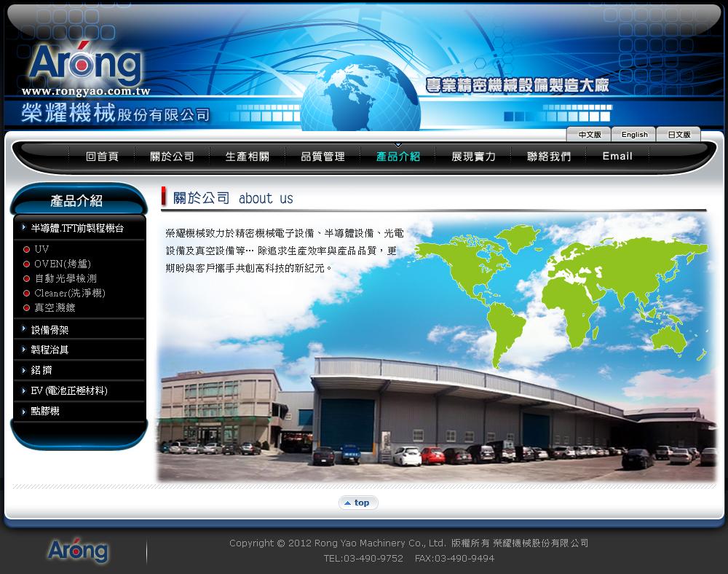Go to 回首頁 in the navigation bar
The width and height of the screenshot is (728, 574).
pyautogui.click(x=102, y=157)
